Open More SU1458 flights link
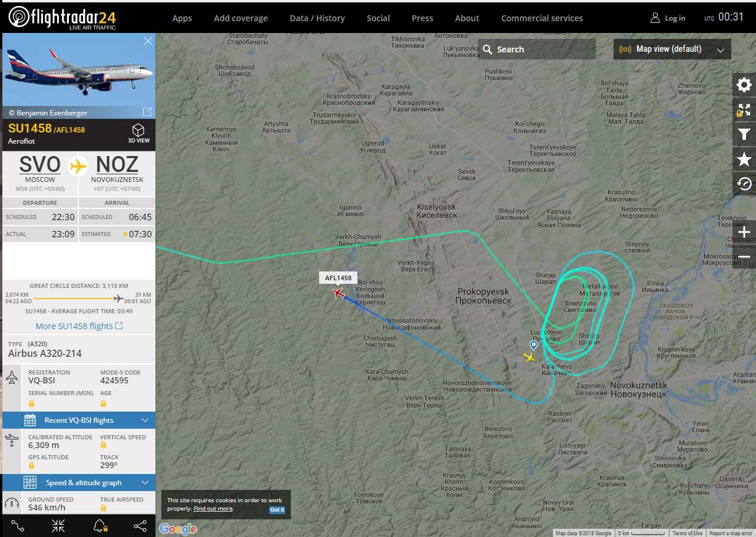756x537 pixels. 79,326
